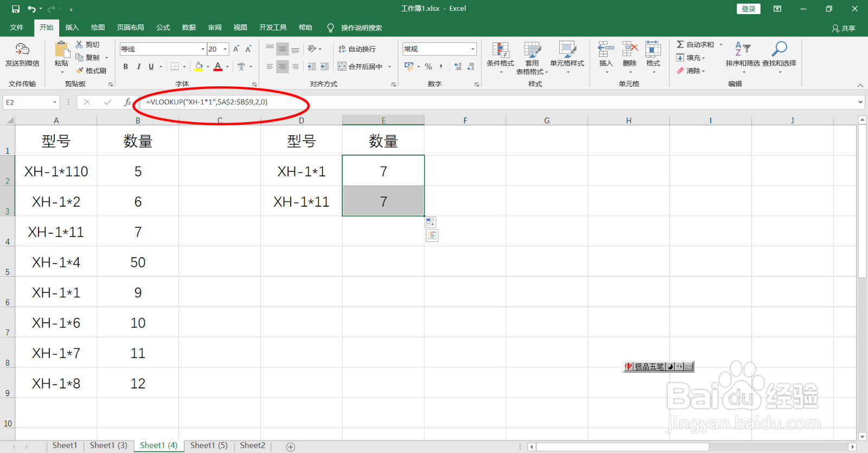Click the Borders icon
This screenshot has height=453, width=868.
click(175, 66)
